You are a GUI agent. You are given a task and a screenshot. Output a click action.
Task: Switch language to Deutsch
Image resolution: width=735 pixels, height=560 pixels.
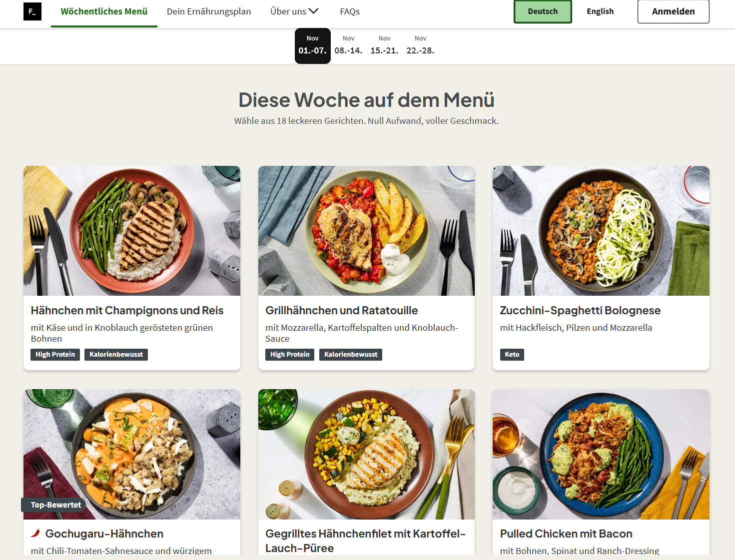[x=543, y=11]
